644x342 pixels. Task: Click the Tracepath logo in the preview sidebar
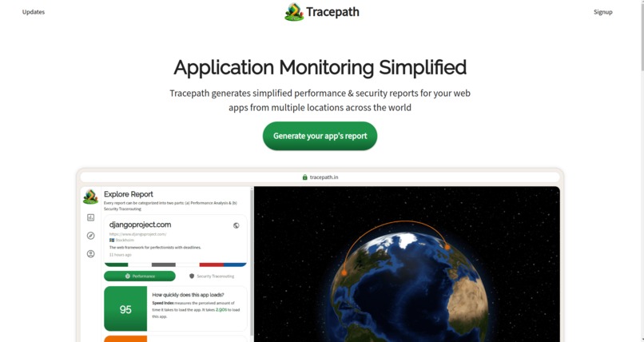click(x=90, y=197)
